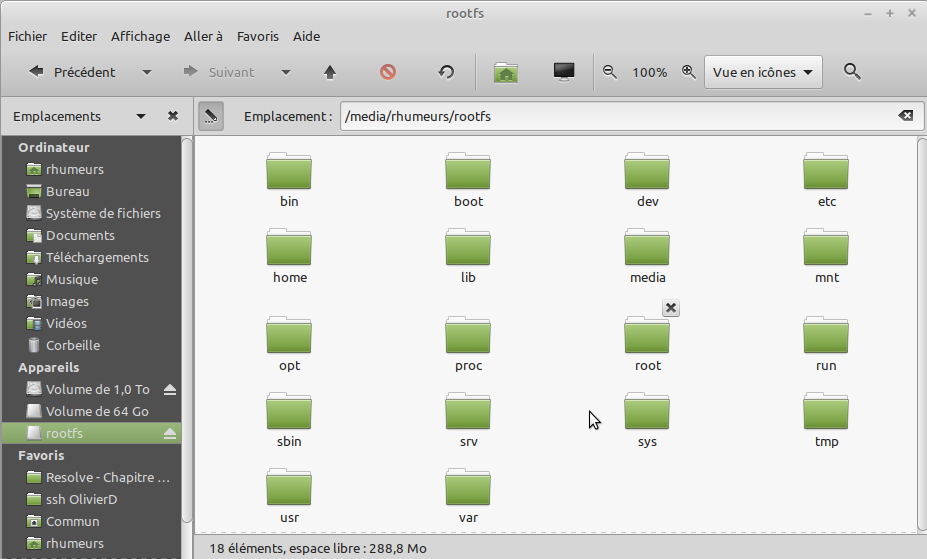The width and height of the screenshot is (927, 559).
Task: Eject the rootfs volume
Action: pos(170,433)
